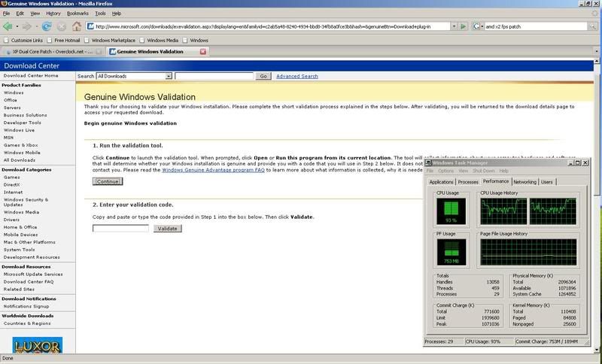The image size is (602, 364).
Task: Open the Bookmarks menu
Action: click(x=77, y=14)
